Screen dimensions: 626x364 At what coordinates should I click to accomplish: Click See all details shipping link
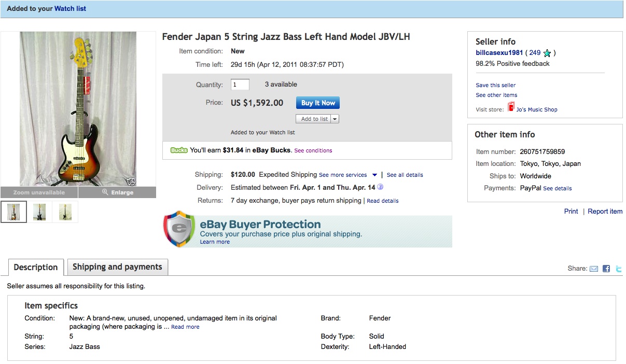[x=405, y=175]
